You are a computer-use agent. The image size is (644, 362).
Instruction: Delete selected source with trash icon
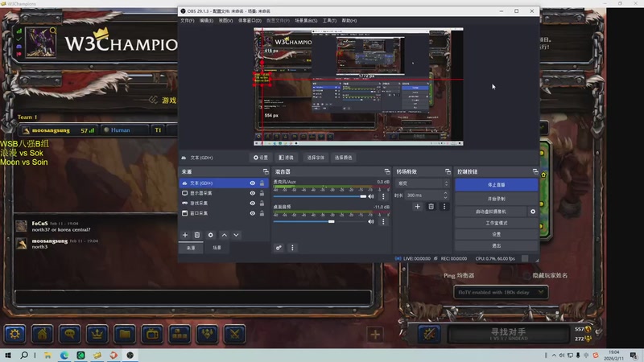[197, 235]
